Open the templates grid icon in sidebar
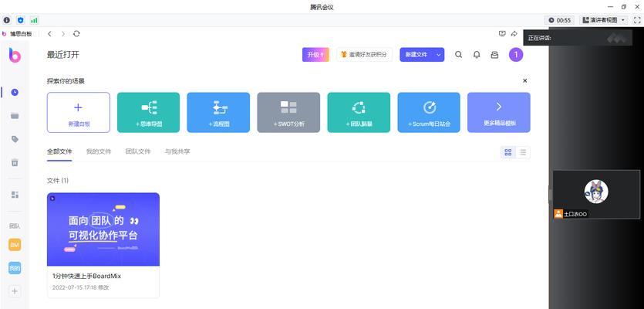 tap(15, 195)
